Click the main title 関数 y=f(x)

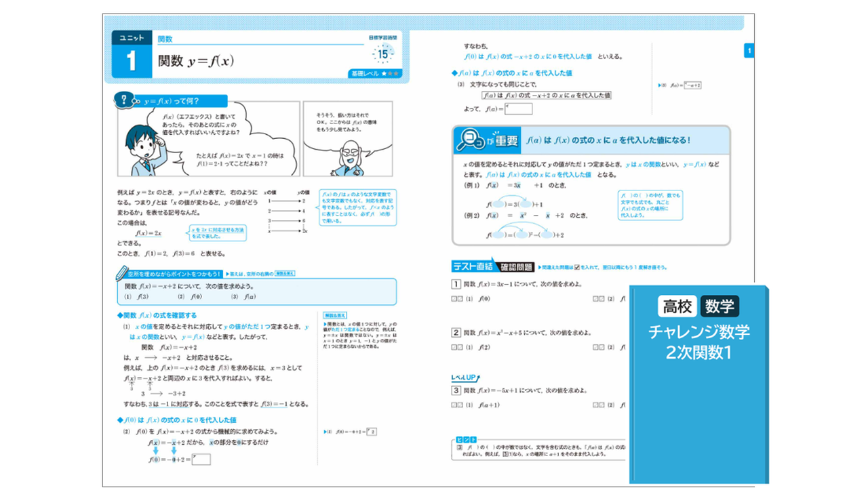(196, 60)
